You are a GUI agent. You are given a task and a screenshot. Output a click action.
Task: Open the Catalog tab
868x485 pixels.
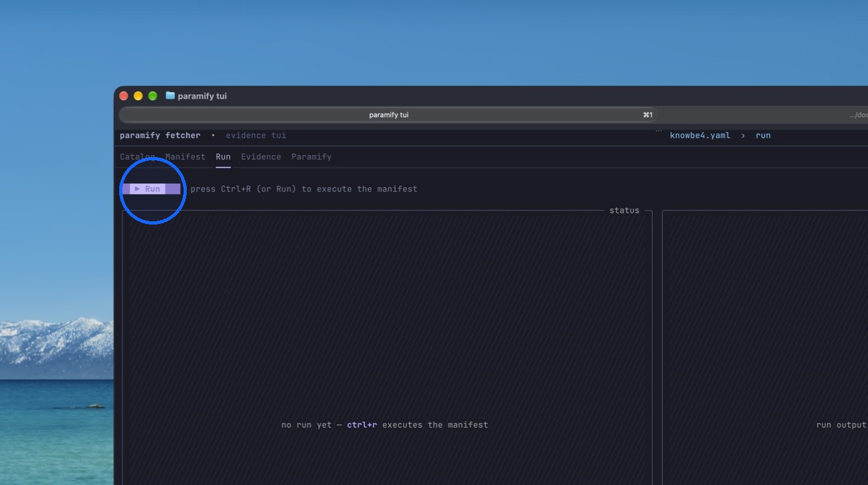point(138,156)
